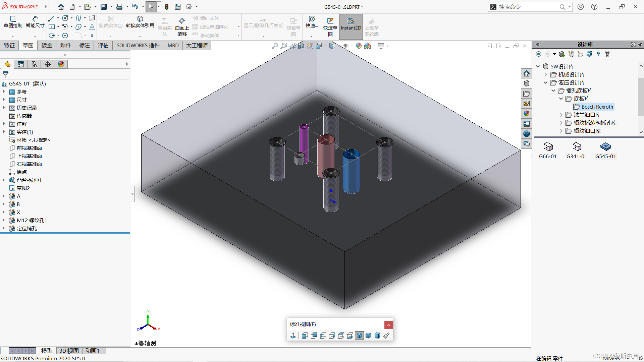Switch to the 钣金 ribbon tab
644x362 pixels.
47,45
